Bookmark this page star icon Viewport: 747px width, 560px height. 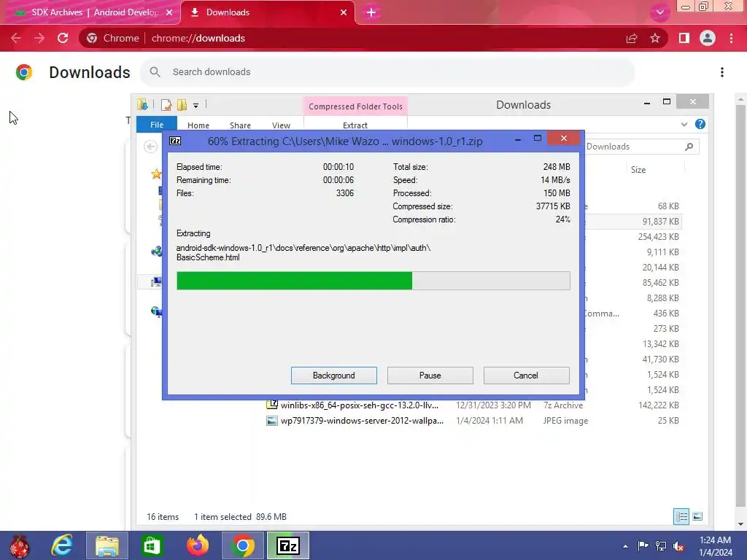655,38
